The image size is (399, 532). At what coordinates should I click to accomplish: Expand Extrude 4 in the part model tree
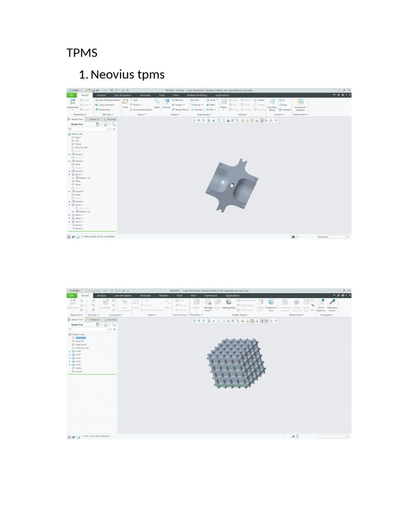[70, 191]
